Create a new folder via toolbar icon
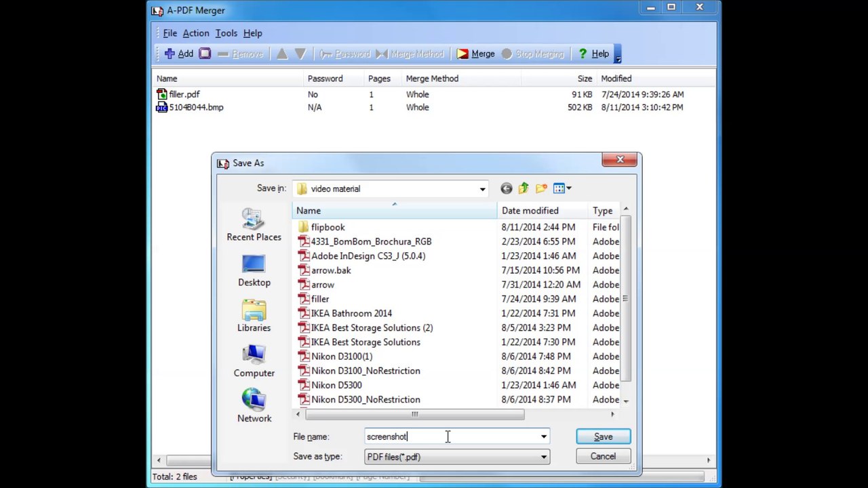Image resolution: width=868 pixels, height=488 pixels. pos(541,188)
